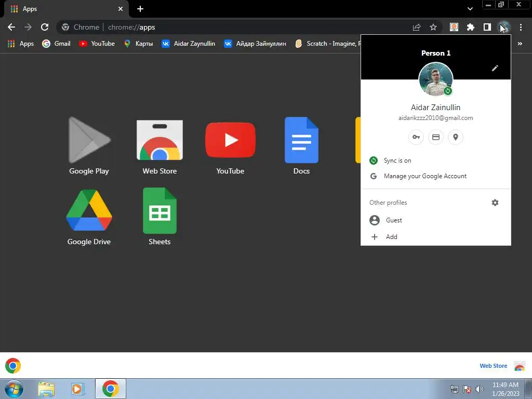Edit profile with pencil icon
This screenshot has width=532, height=399.
click(x=495, y=68)
